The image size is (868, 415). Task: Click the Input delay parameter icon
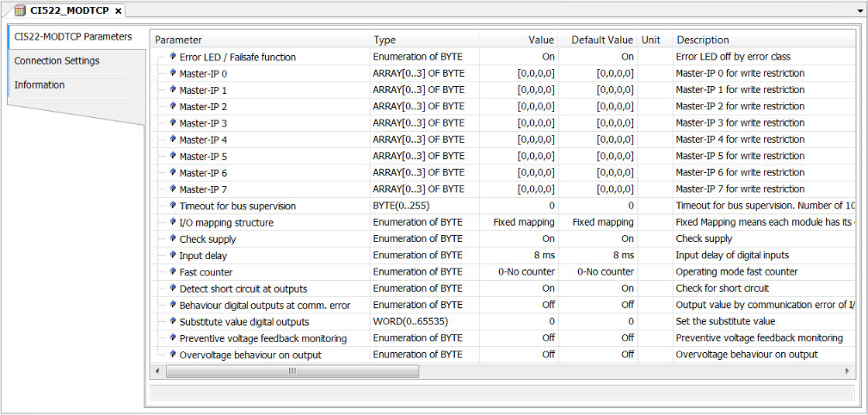point(172,256)
